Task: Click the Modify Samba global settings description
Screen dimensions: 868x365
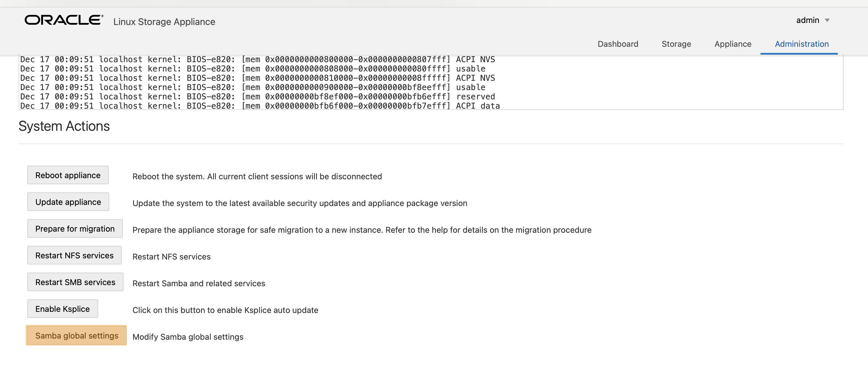Action: click(x=188, y=337)
